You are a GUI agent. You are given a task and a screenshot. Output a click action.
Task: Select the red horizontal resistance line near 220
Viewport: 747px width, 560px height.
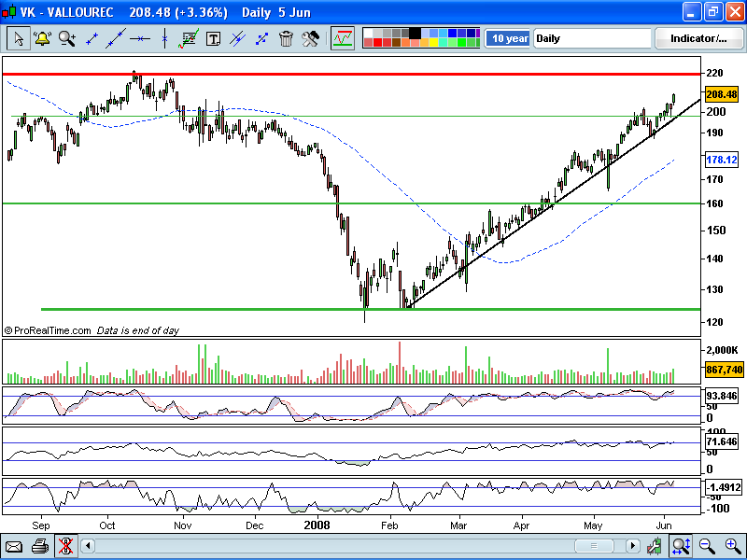(x=352, y=75)
